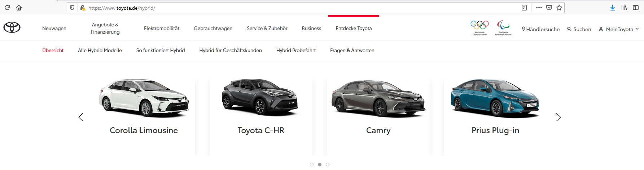Open page actions three-dot menu
644x170 pixels.
[x=539, y=8]
